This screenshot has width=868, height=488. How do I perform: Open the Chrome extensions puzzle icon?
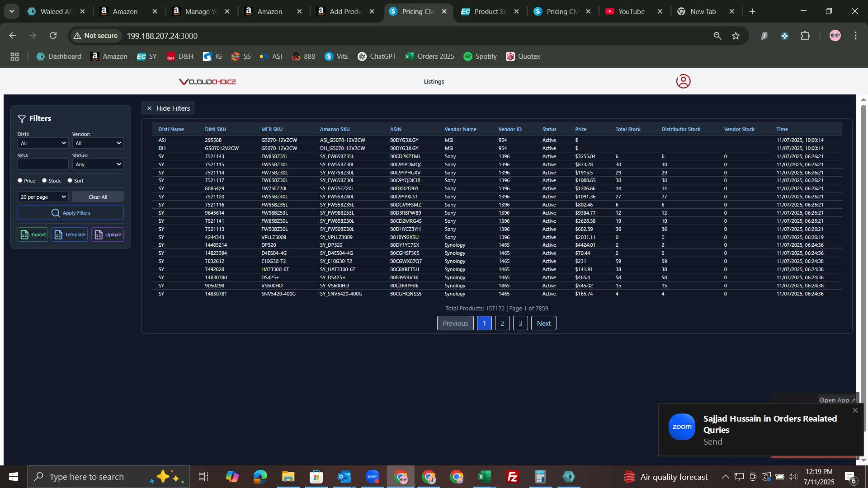tap(805, 36)
